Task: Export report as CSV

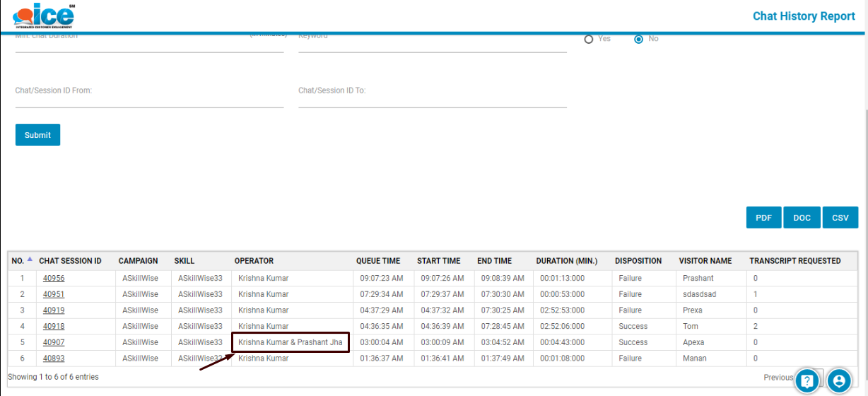Action: 840,218
